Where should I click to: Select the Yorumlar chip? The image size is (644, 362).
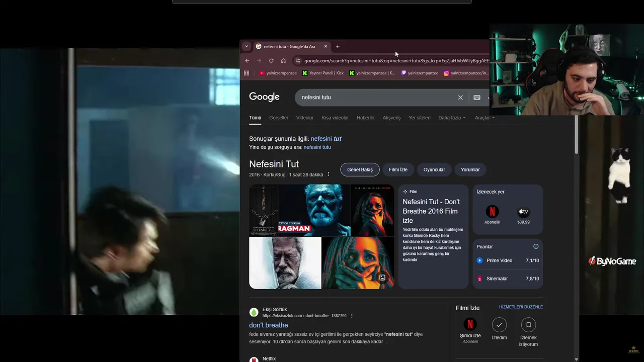pos(470,169)
